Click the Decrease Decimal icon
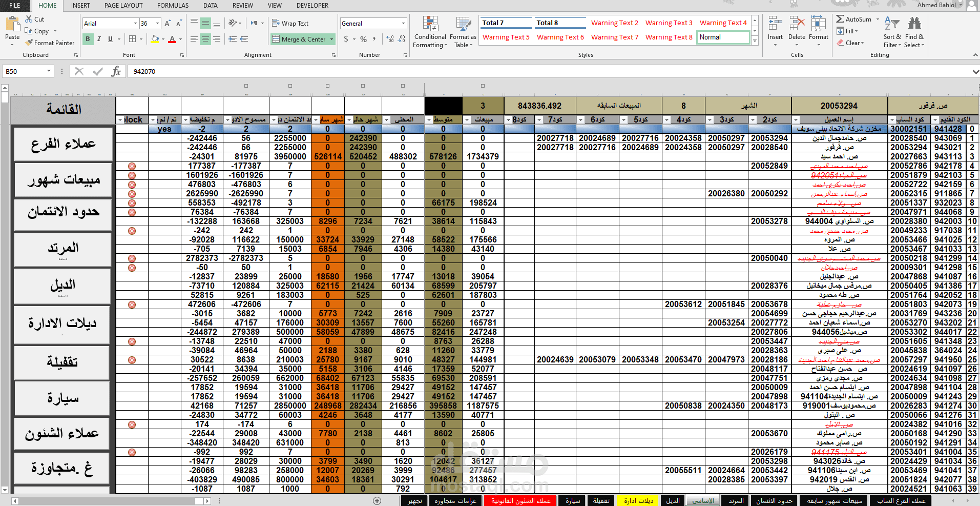Viewport: 980px width, 506px height. coord(402,39)
